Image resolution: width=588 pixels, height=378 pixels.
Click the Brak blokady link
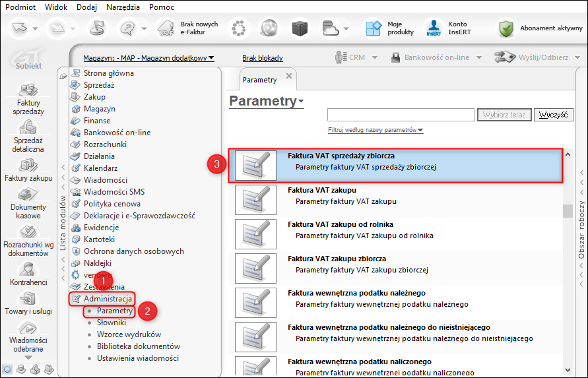click(263, 58)
